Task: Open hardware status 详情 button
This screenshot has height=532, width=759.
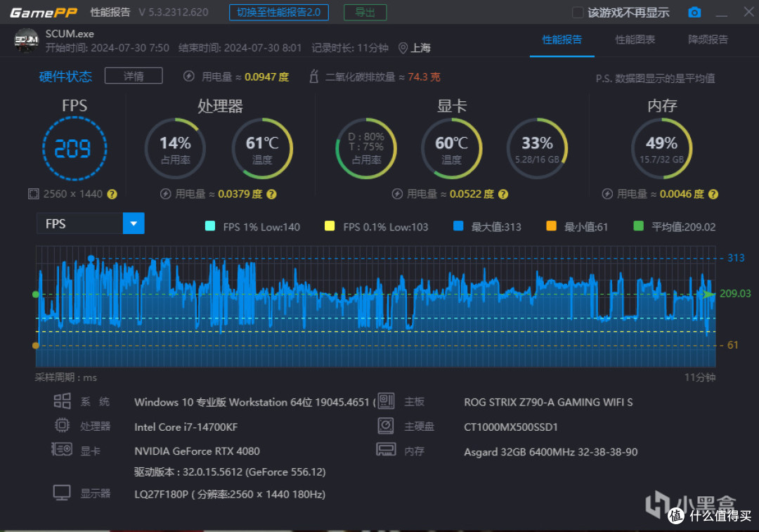Action: (134, 76)
